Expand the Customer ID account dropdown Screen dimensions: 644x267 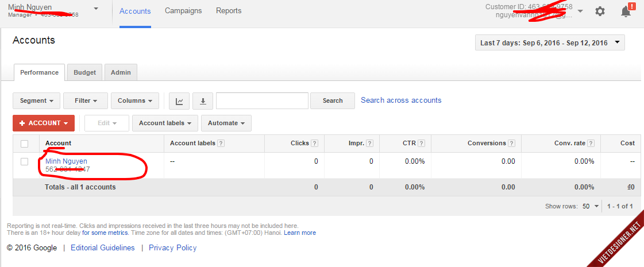point(580,11)
